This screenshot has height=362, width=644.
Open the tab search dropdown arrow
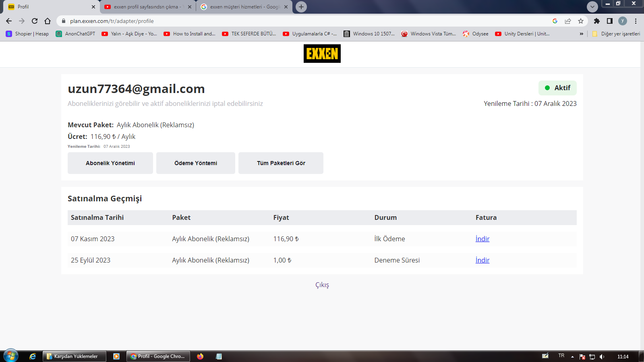592,7
